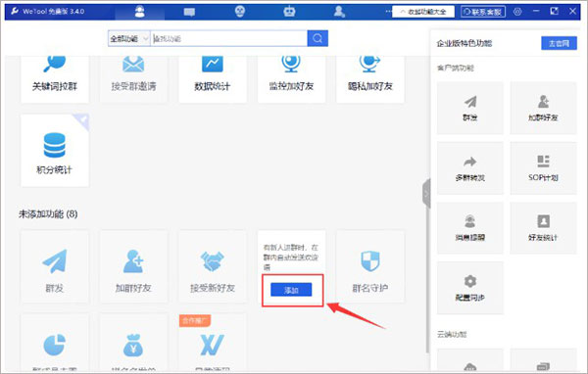Open the headset agent tile beside 好友统计
The width and height of the screenshot is (588, 374).
tap(470, 228)
